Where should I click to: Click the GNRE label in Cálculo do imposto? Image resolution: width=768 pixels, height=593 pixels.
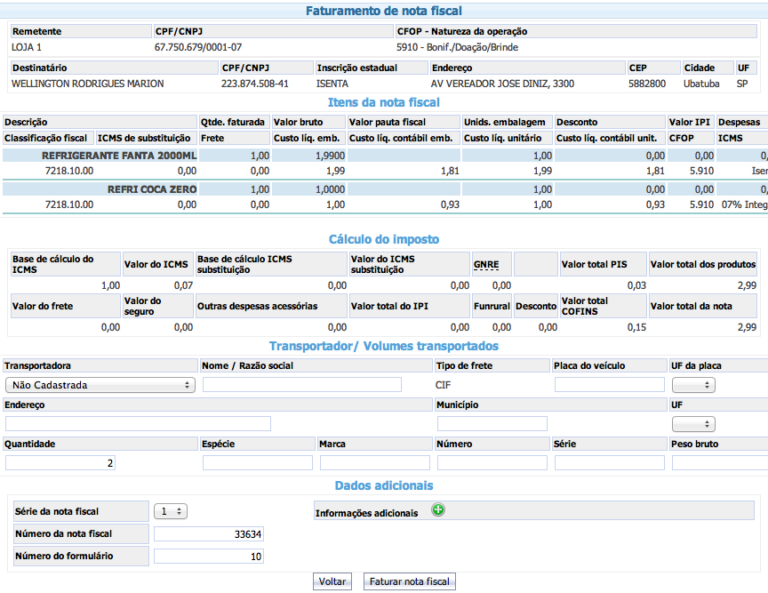[x=485, y=265]
